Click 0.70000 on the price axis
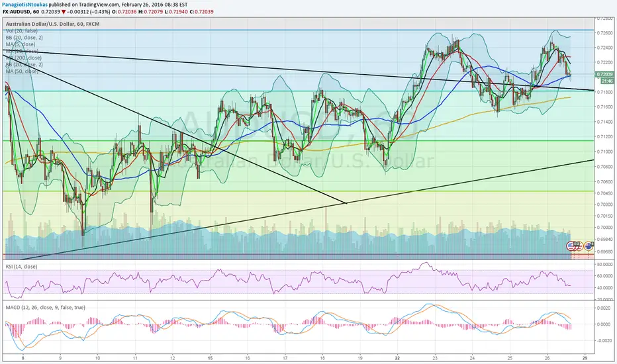The width and height of the screenshot is (617, 364). [605, 228]
